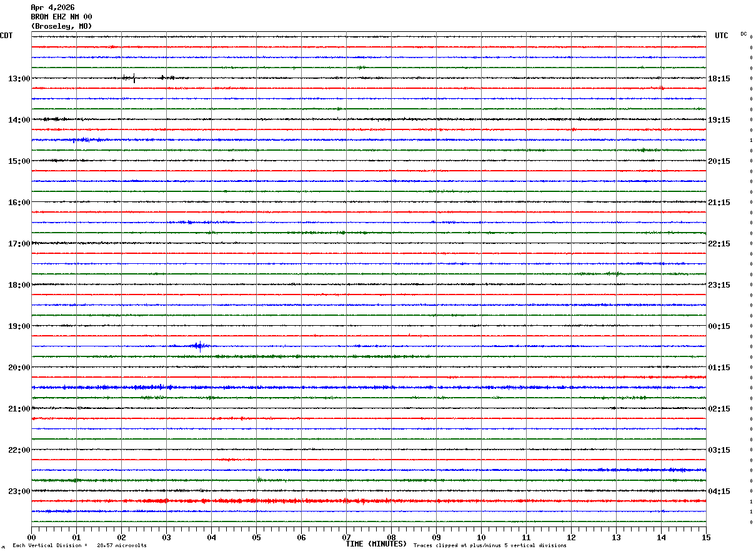Click the 05 minute axis label

(256, 537)
